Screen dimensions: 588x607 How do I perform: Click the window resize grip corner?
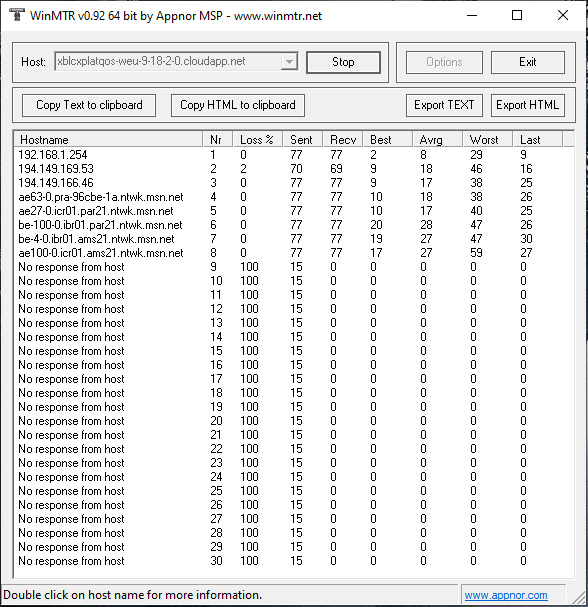579,598
